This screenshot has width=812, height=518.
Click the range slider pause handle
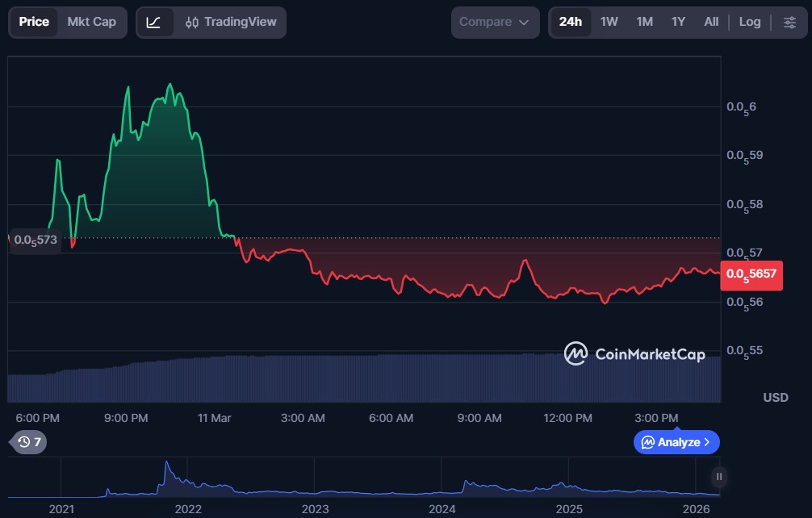(718, 477)
